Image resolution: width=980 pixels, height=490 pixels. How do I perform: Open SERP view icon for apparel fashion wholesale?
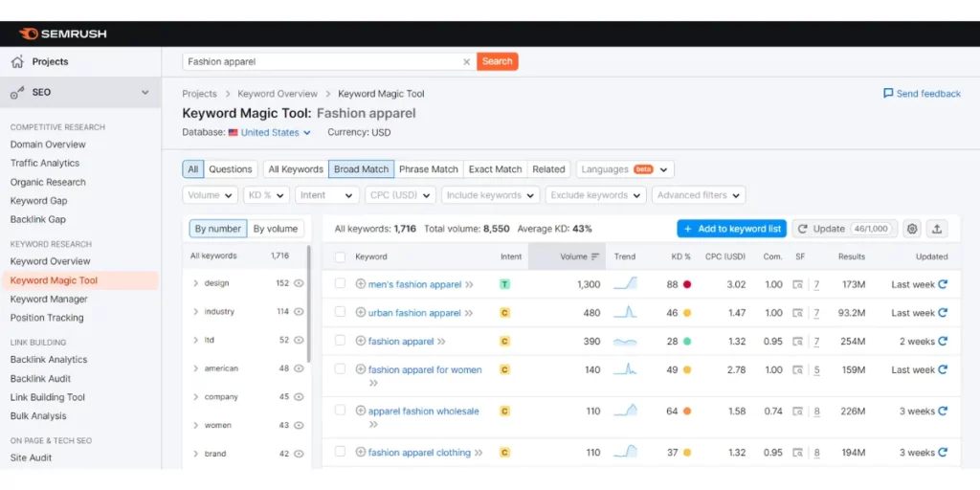(x=797, y=412)
